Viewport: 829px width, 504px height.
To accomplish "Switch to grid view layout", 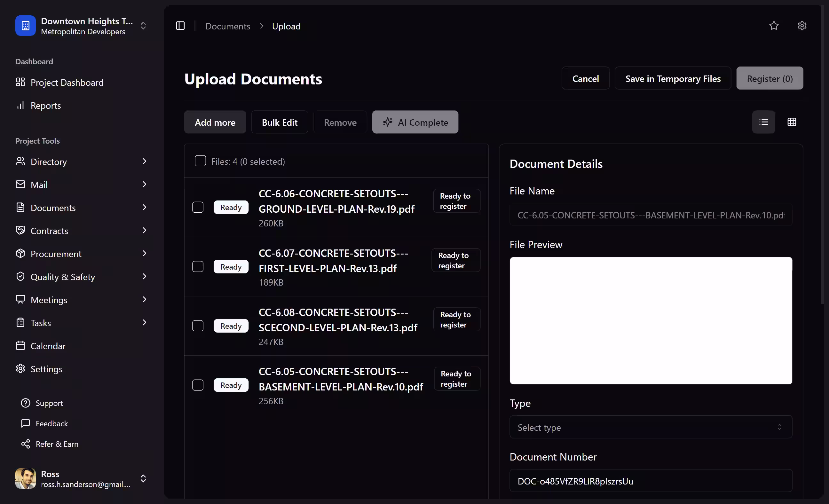I will 792,122.
